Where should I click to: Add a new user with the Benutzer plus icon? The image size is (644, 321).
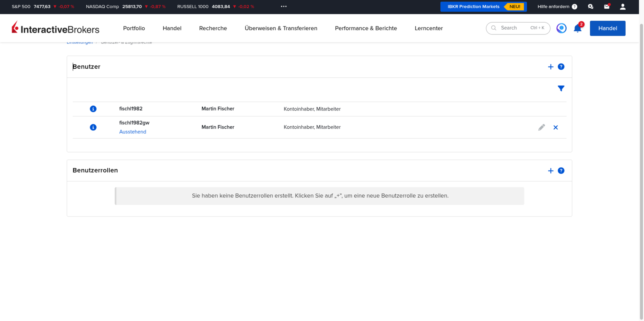pyautogui.click(x=550, y=67)
